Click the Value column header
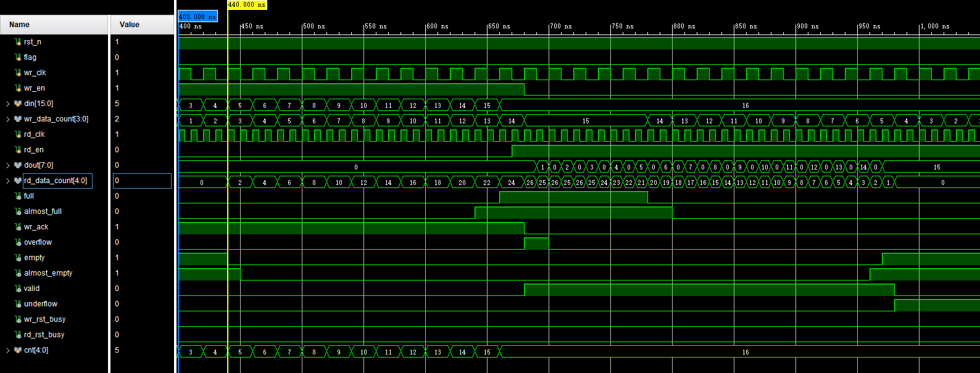This screenshot has width=980, height=373. 142,25
